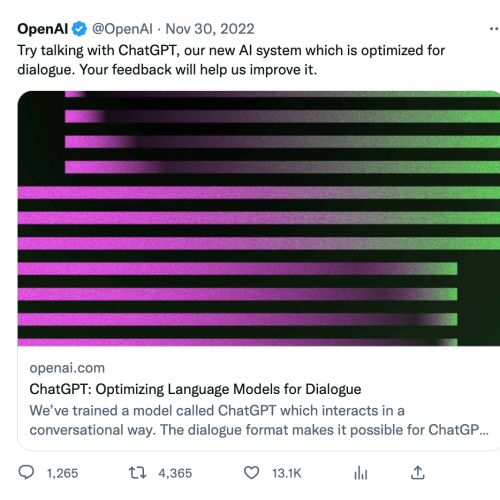Click the reply speech bubble icon
Image resolution: width=500 pixels, height=500 pixels.
[x=26, y=472]
